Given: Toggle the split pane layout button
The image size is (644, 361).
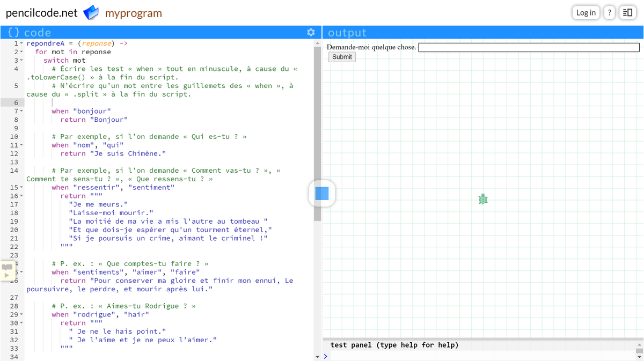Looking at the screenshot, I should [627, 13].
